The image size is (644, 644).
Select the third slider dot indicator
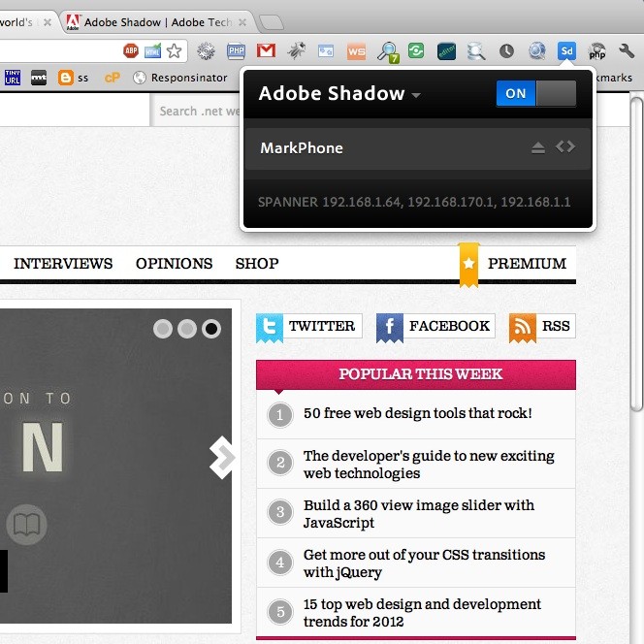click(211, 329)
